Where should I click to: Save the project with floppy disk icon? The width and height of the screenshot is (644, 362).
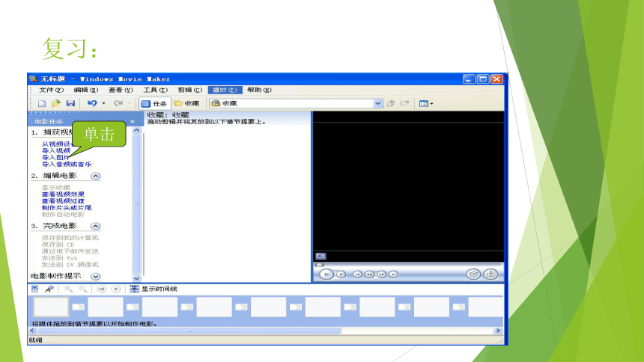tap(70, 103)
